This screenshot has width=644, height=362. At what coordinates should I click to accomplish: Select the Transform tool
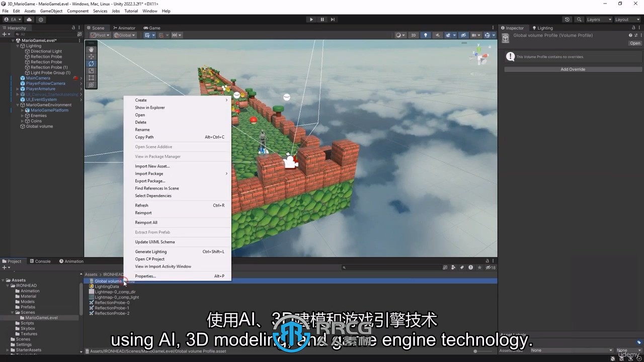pyautogui.click(x=91, y=85)
